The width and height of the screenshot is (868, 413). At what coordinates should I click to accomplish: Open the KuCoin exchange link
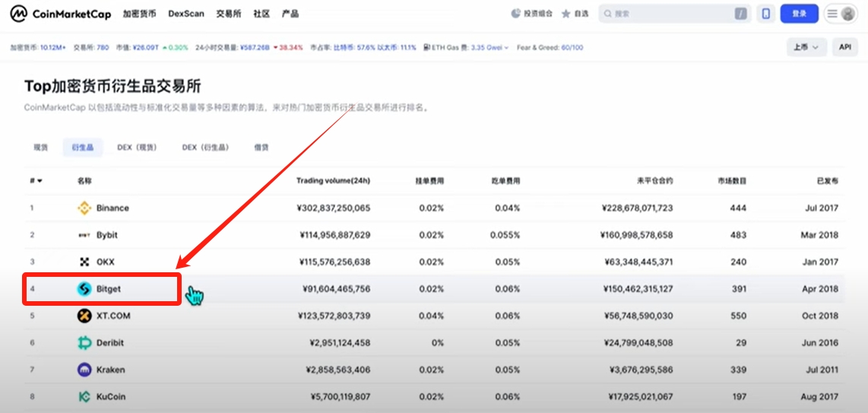tap(111, 396)
